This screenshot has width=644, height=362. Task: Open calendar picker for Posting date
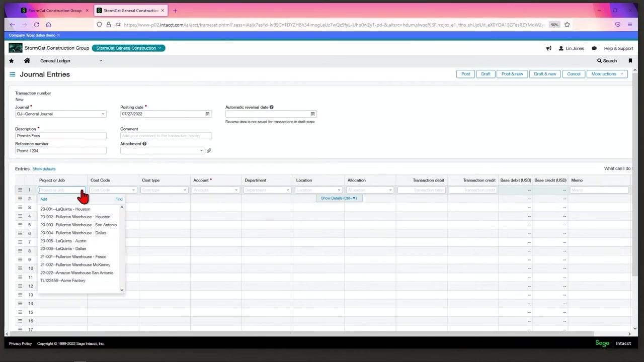point(207,114)
